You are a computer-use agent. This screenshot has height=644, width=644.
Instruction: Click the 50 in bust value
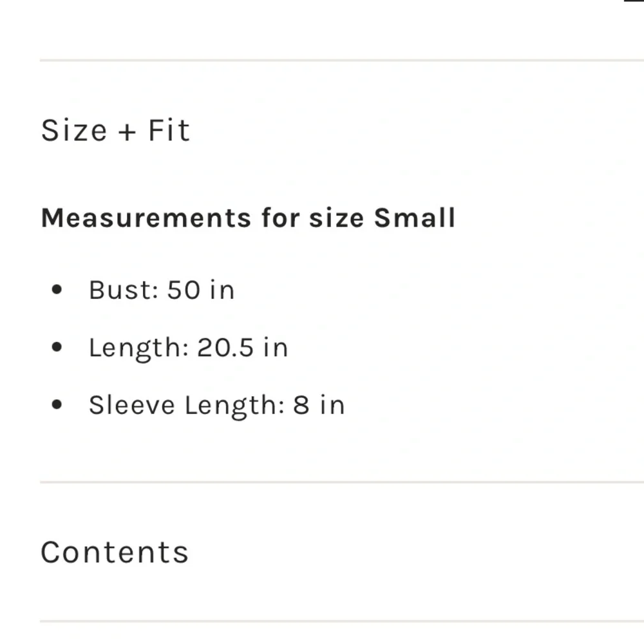pyautogui.click(x=201, y=290)
